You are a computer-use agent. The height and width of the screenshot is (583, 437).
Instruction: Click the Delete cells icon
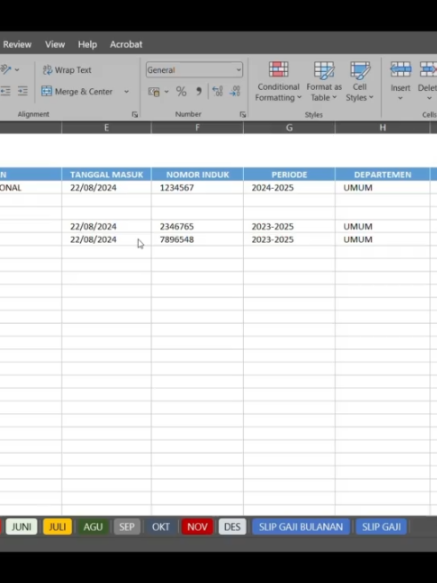point(428,70)
